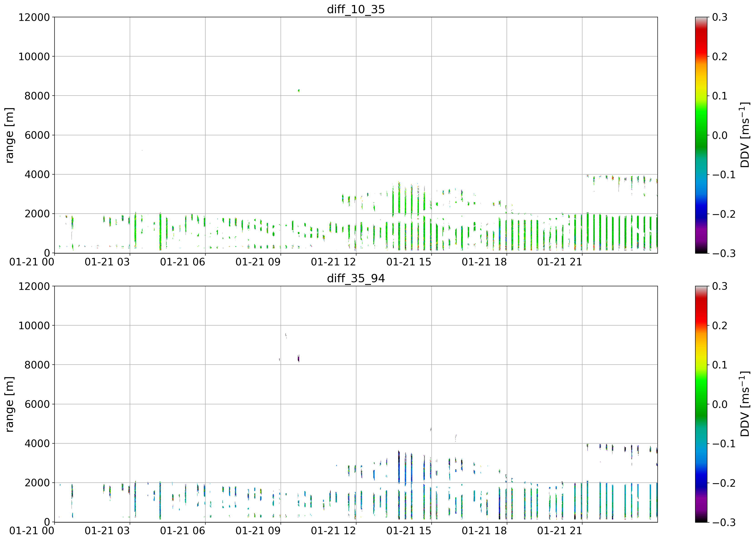Click the 0.3 tick on diff_10_35 colorbar

pyautogui.click(x=720, y=17)
